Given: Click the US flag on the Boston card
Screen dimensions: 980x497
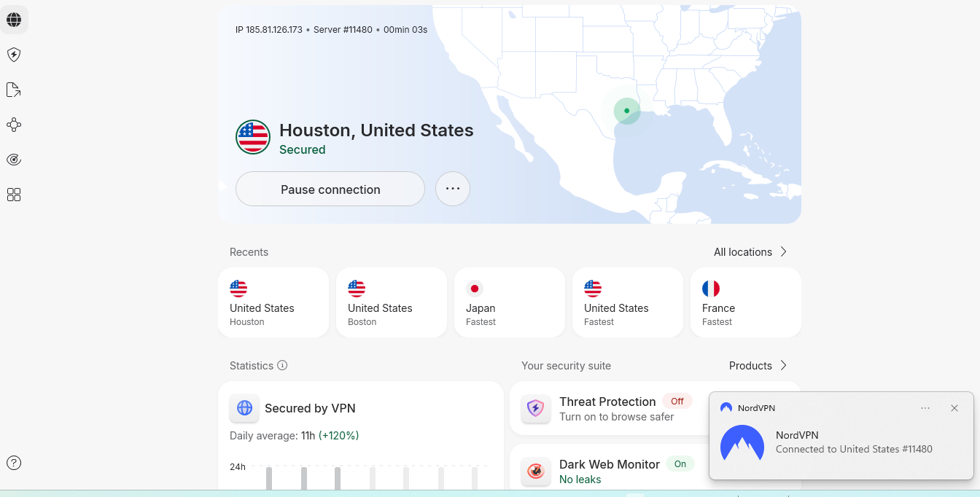Looking at the screenshot, I should [357, 289].
